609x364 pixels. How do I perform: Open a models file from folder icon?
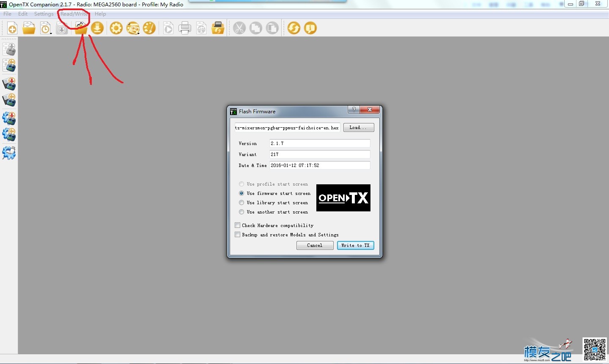tap(29, 28)
